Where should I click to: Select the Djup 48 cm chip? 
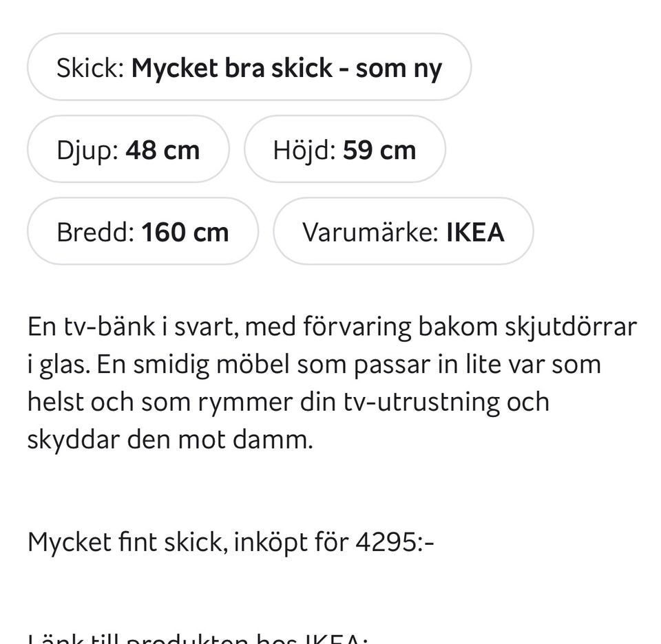point(128,149)
